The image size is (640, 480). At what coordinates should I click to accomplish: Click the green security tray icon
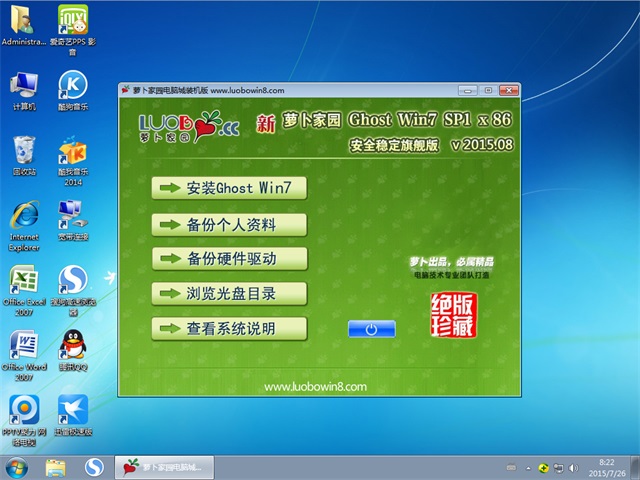tap(543, 468)
